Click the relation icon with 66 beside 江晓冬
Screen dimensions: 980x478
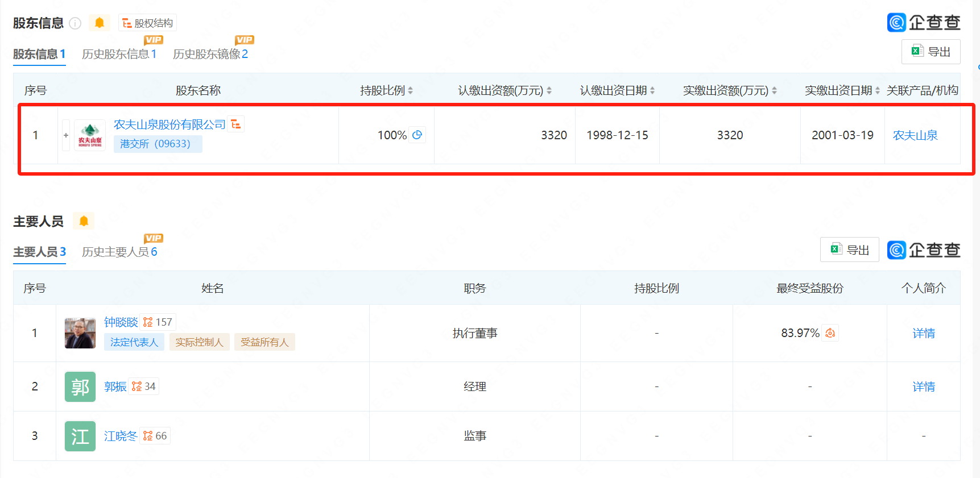[x=155, y=436]
